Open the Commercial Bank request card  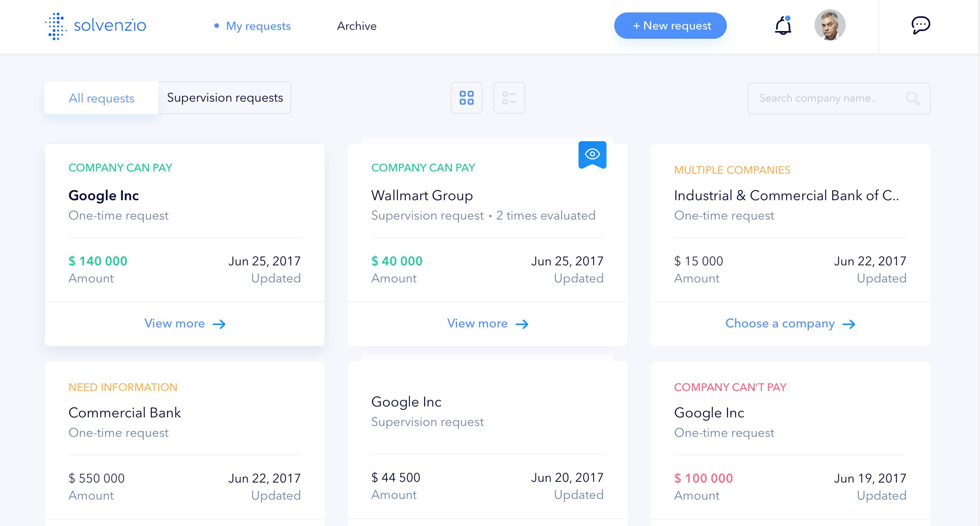(x=125, y=413)
